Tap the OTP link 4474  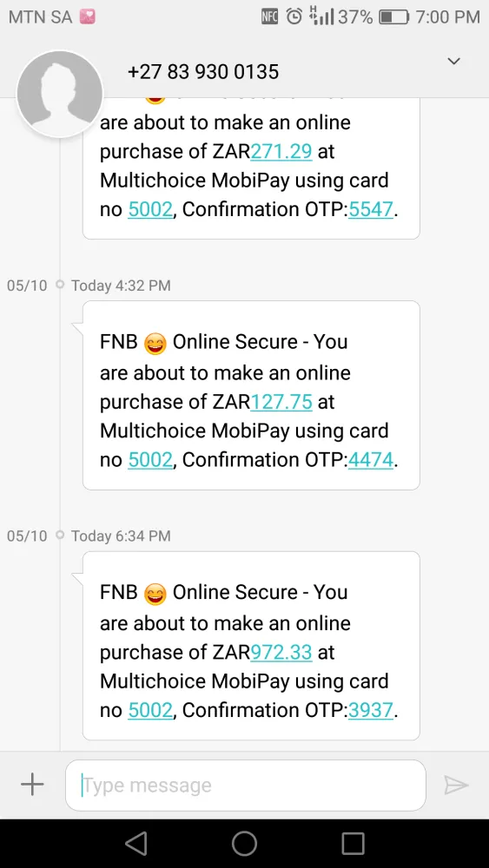[371, 459]
